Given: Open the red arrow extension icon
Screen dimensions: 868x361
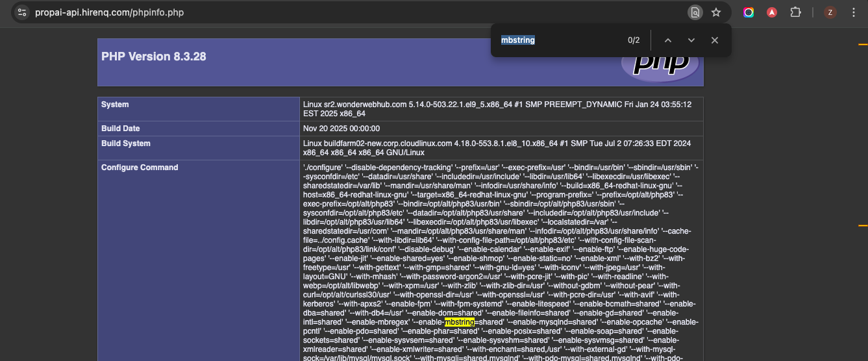Looking at the screenshot, I should click(x=772, y=12).
